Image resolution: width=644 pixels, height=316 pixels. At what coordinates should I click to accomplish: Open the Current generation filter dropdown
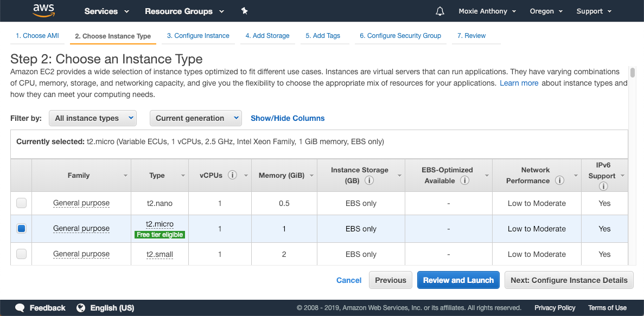tap(196, 118)
